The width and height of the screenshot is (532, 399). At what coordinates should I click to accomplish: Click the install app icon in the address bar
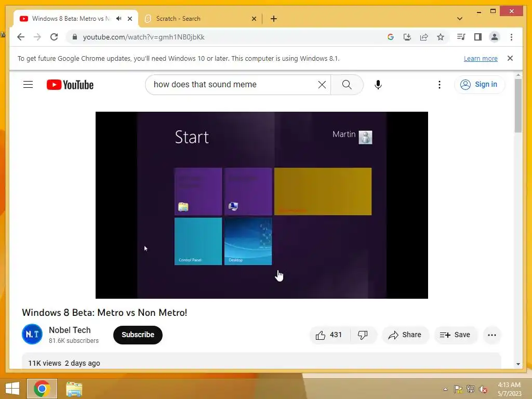coord(407,37)
